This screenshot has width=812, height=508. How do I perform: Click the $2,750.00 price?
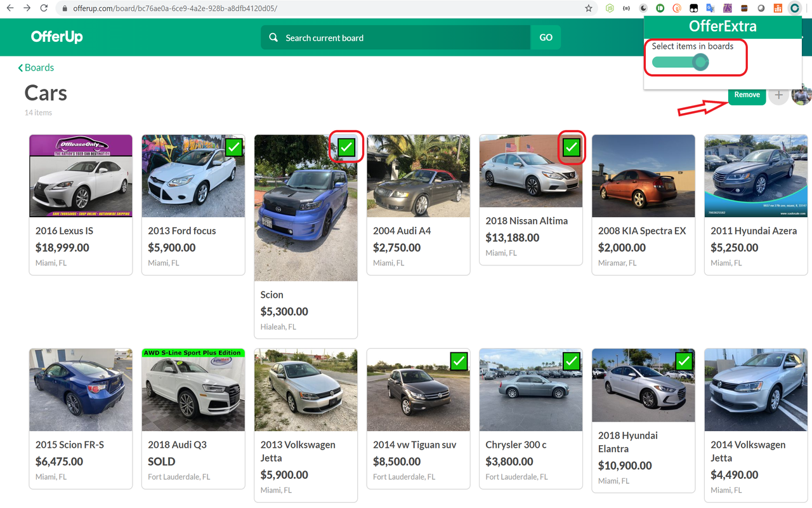(396, 248)
